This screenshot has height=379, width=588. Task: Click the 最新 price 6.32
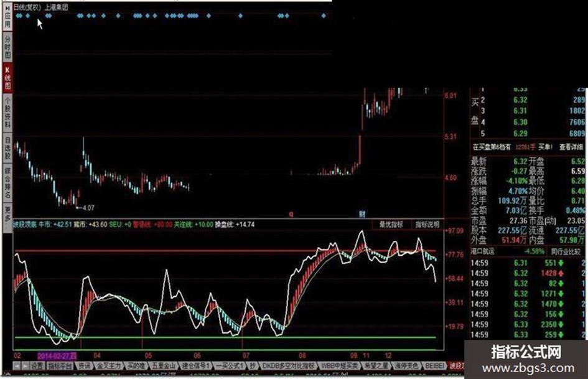520,161
